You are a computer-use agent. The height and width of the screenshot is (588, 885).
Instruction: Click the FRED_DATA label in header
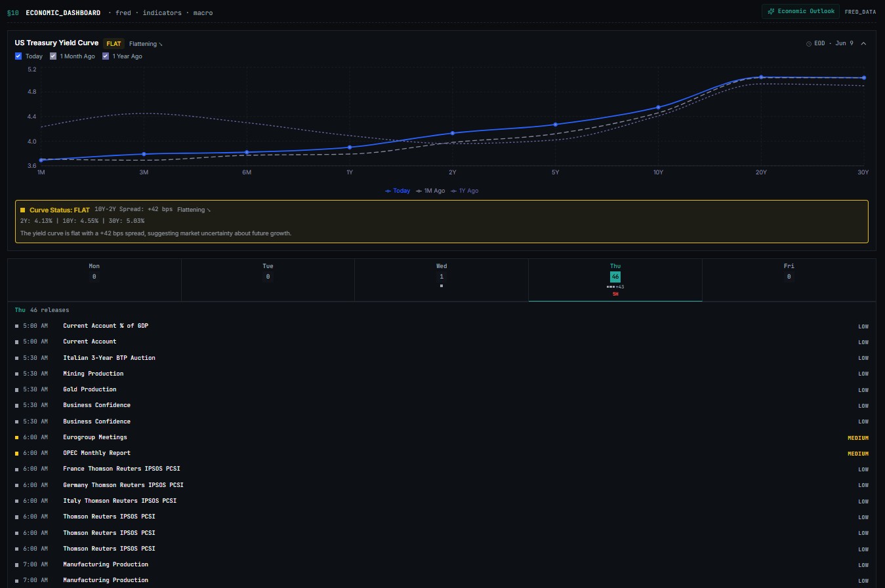point(860,12)
